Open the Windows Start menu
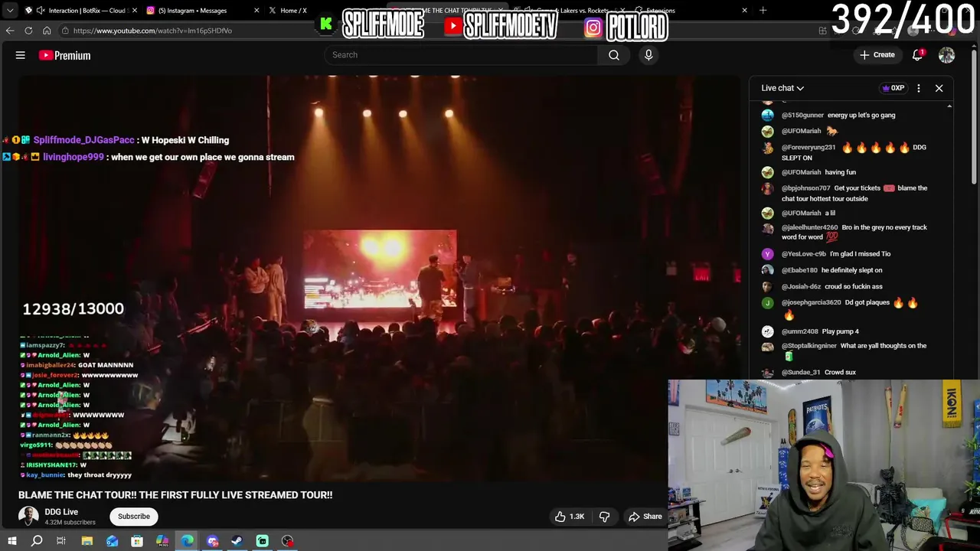 coord(11,541)
